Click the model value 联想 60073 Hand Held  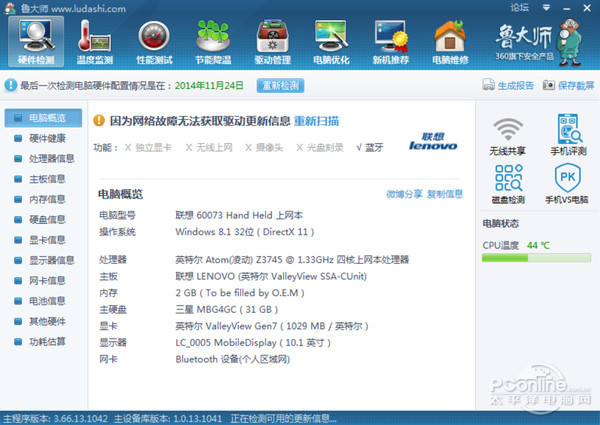pyautogui.click(x=239, y=215)
